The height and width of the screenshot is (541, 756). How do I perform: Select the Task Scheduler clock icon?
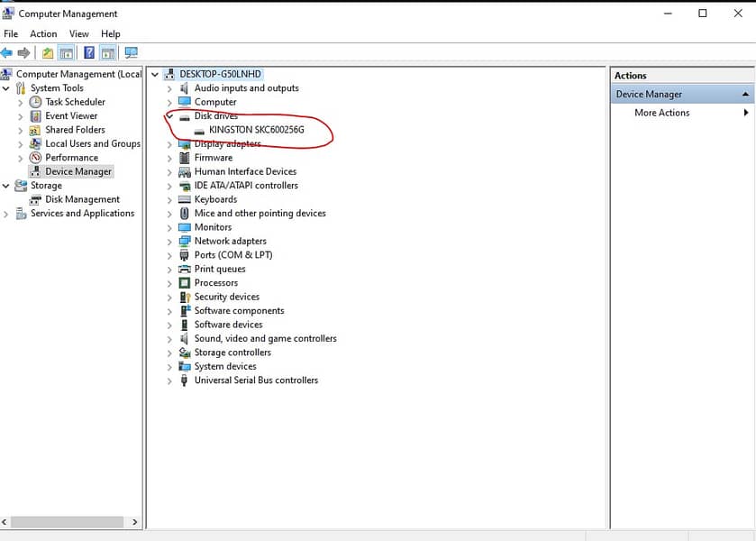35,102
